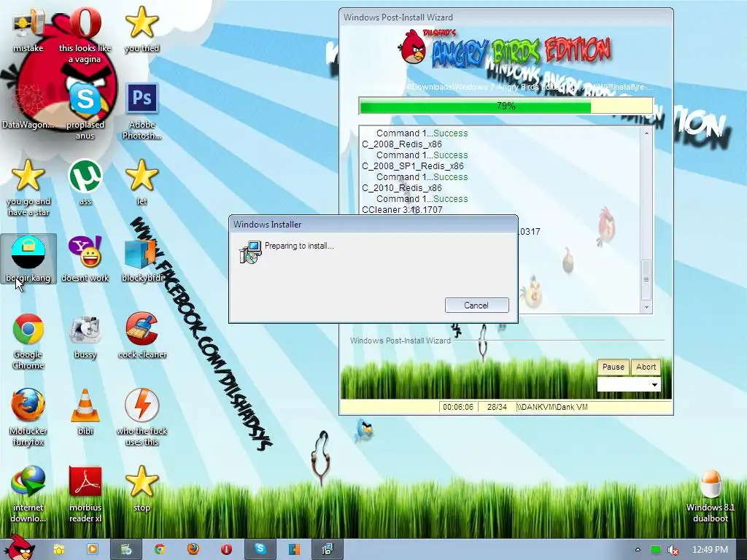Open the Yahoo Messenger 'doesnt work' icon
The width and height of the screenshot is (747, 560).
85,260
